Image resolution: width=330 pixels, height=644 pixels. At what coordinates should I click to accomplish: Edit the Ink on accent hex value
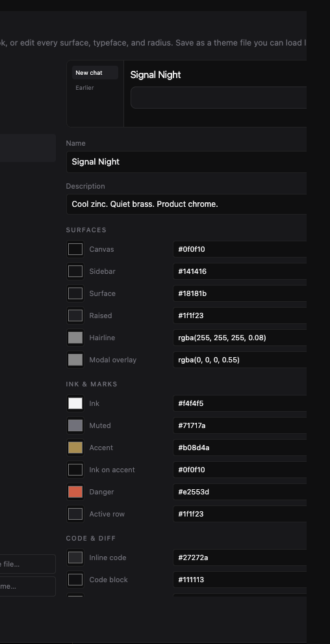240,470
